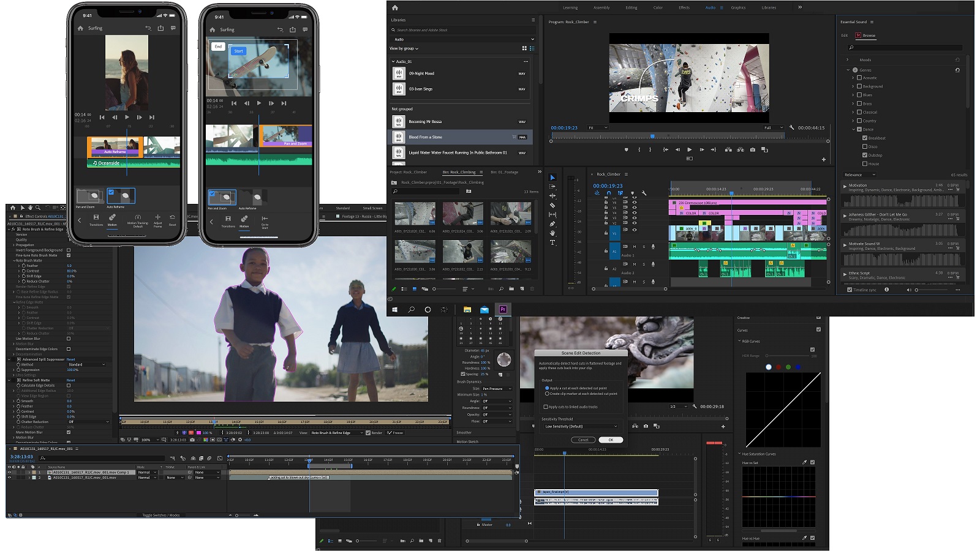The height and width of the screenshot is (551, 980).
Task: Switch to the Graphics workspace tab
Action: (738, 7)
